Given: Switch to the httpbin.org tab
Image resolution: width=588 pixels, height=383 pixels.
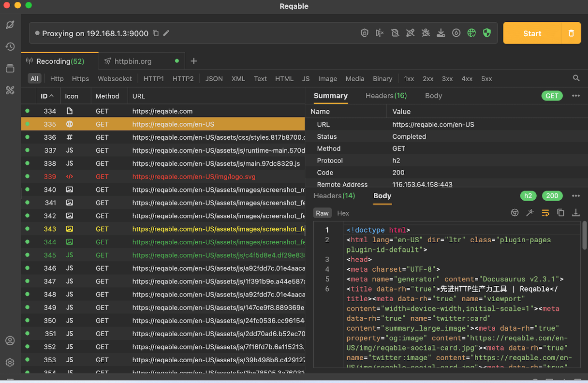Looking at the screenshot, I should (133, 61).
